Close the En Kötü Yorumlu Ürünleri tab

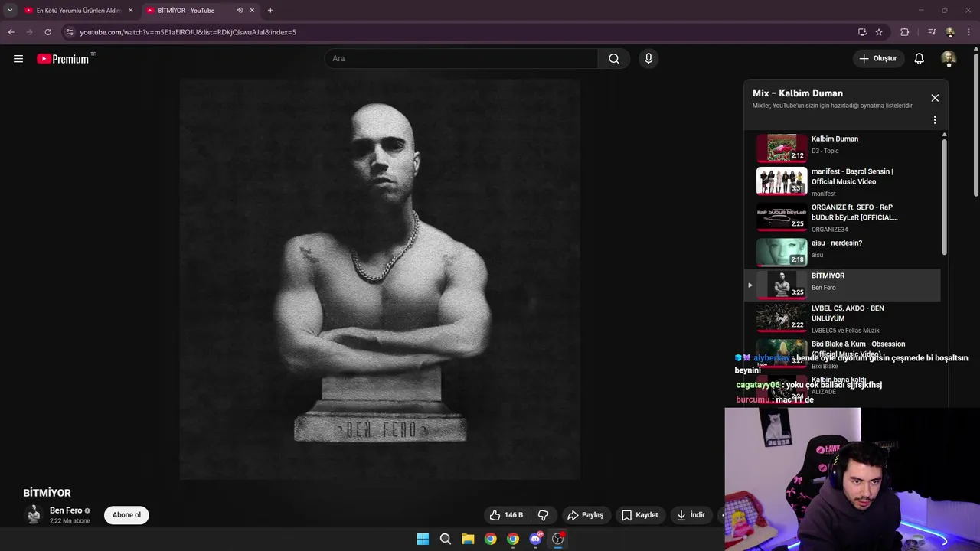(131, 11)
